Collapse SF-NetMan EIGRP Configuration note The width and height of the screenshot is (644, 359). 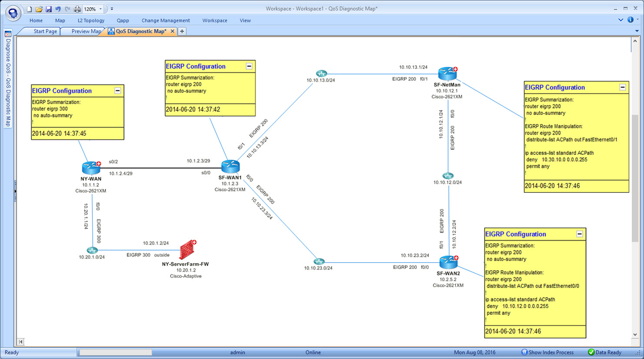622,87
